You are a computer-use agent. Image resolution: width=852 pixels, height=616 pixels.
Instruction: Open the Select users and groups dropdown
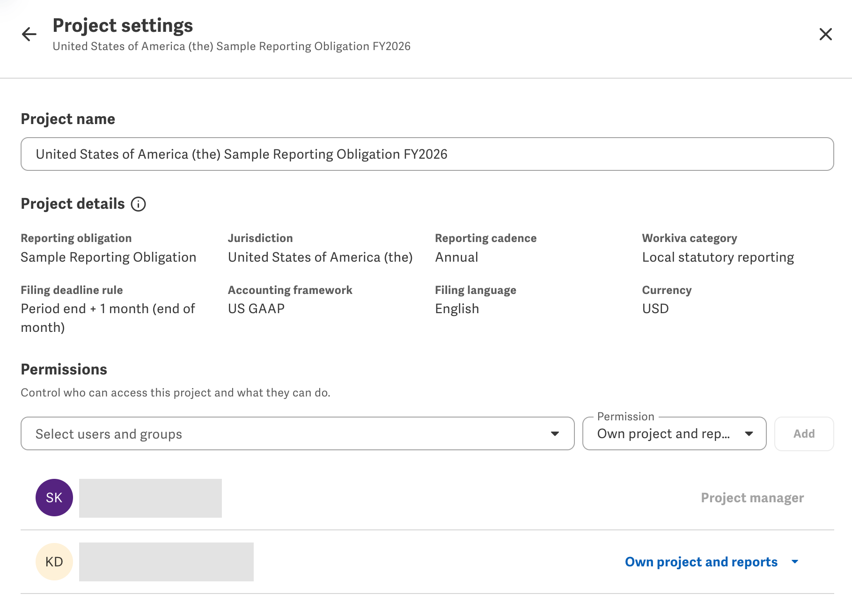click(x=297, y=433)
